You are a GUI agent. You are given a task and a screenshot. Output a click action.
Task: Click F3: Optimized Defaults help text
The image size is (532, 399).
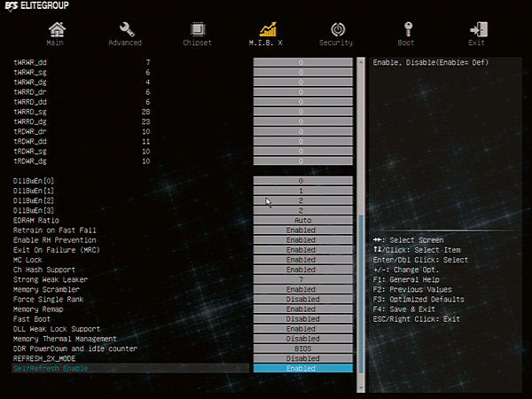(x=419, y=300)
